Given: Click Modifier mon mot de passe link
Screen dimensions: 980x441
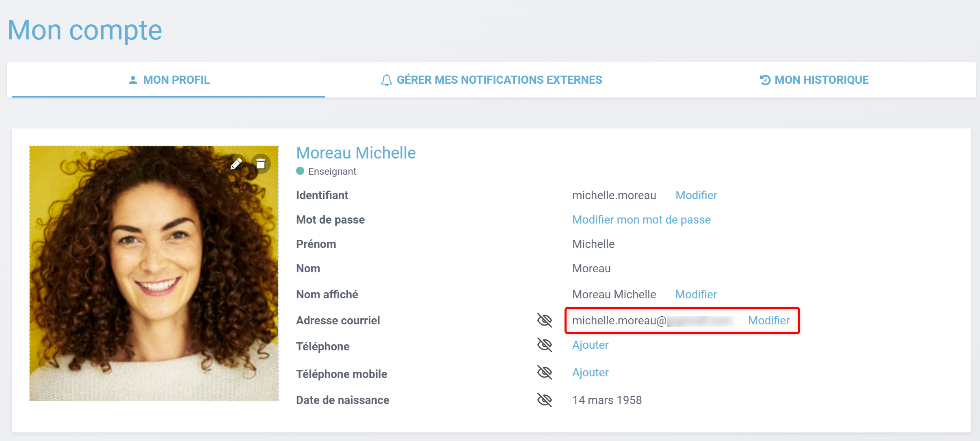Looking at the screenshot, I should tap(641, 220).
